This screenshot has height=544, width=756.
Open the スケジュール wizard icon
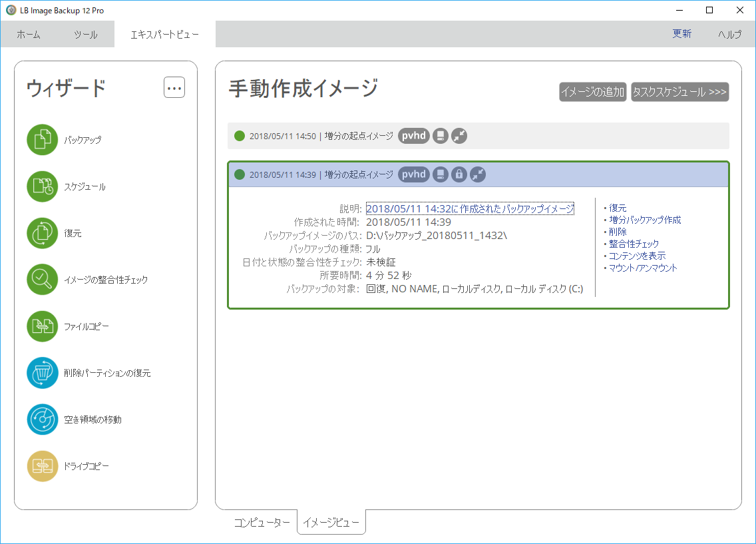click(43, 186)
